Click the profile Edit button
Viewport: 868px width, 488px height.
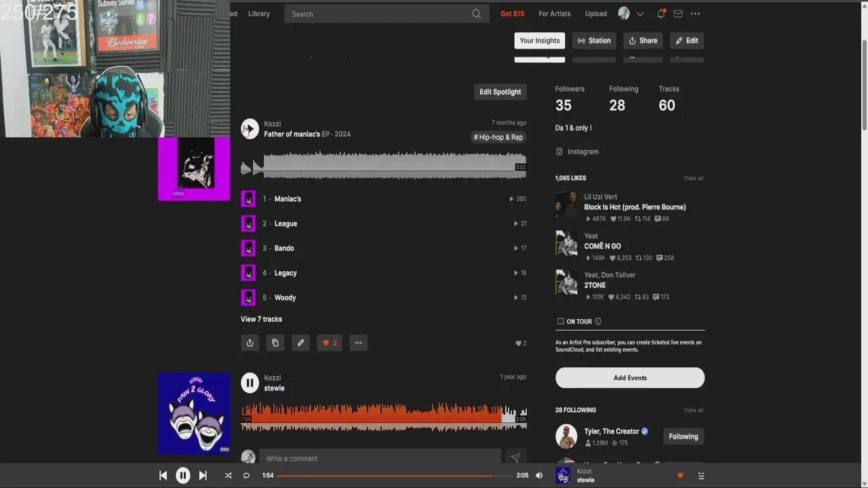pyautogui.click(x=687, y=41)
